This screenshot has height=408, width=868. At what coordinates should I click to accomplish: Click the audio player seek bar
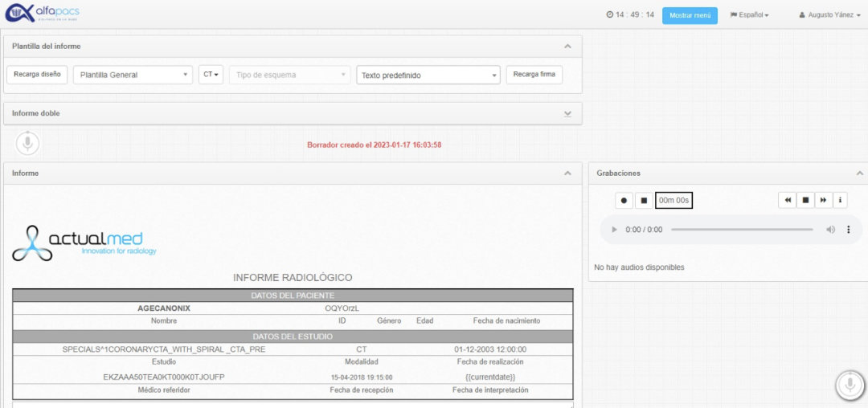[741, 230]
